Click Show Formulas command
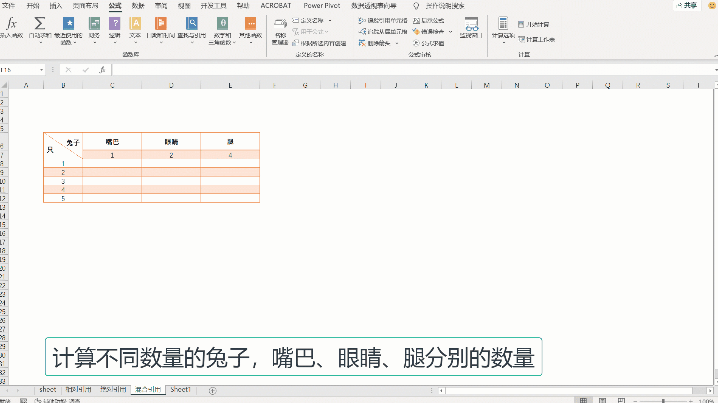The image size is (718, 403). (429, 21)
